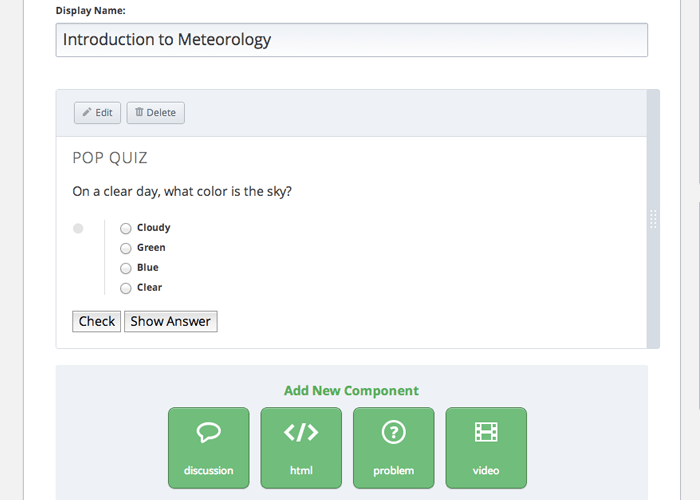Click the pencil icon on Edit
The image size is (700, 500).
(87, 113)
